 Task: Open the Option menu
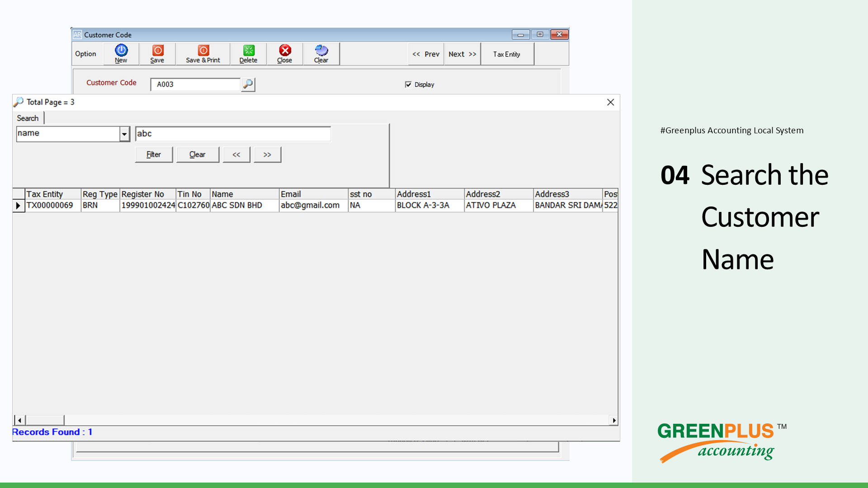click(85, 54)
